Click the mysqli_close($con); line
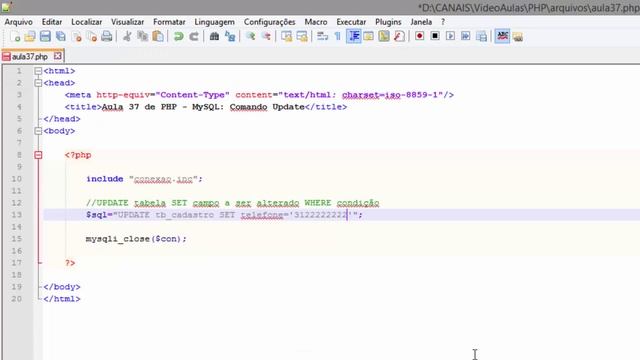Viewport: 640px width, 360px height. (136, 239)
